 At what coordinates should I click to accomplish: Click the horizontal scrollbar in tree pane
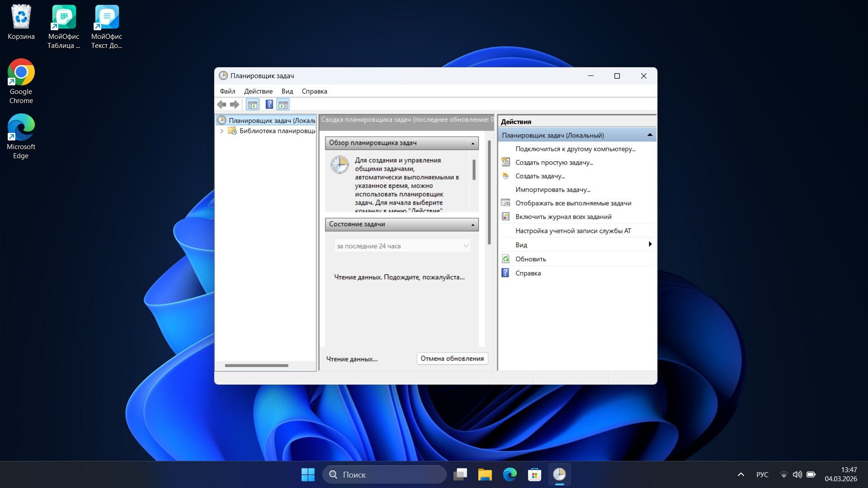point(256,366)
